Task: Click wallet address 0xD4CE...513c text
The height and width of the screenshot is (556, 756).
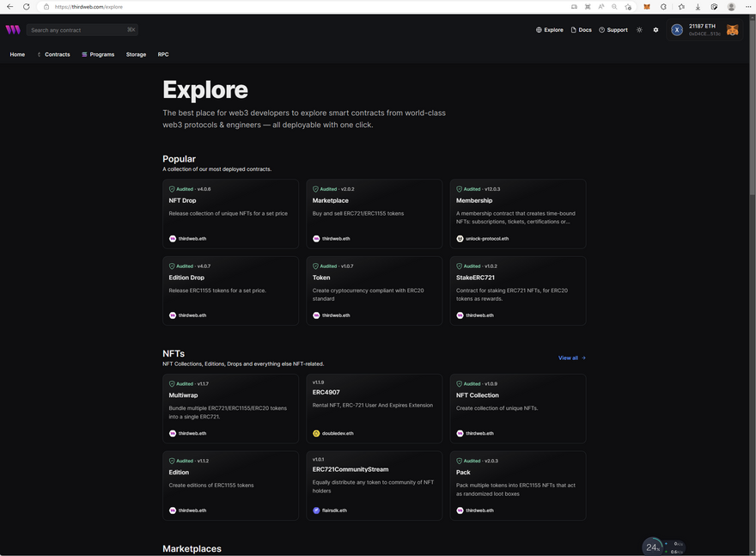Action: [x=704, y=34]
